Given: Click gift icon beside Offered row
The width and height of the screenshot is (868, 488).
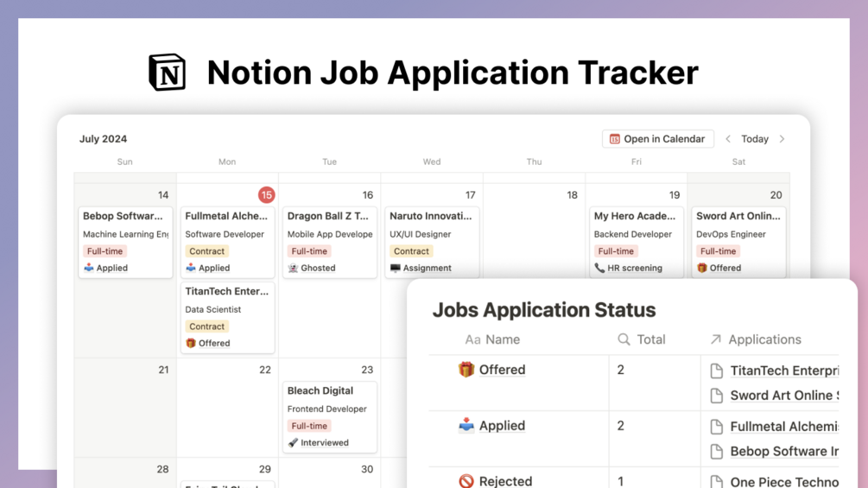Looking at the screenshot, I should tap(466, 370).
